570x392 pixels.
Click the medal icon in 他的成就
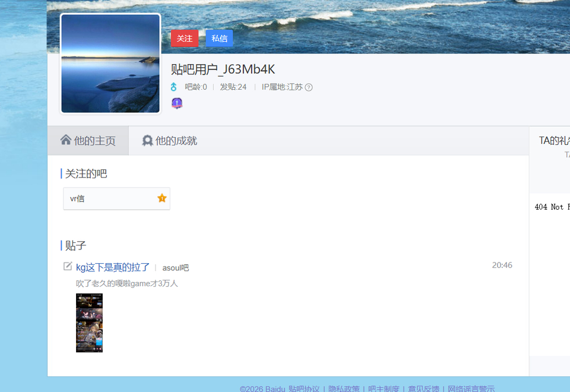coord(147,141)
